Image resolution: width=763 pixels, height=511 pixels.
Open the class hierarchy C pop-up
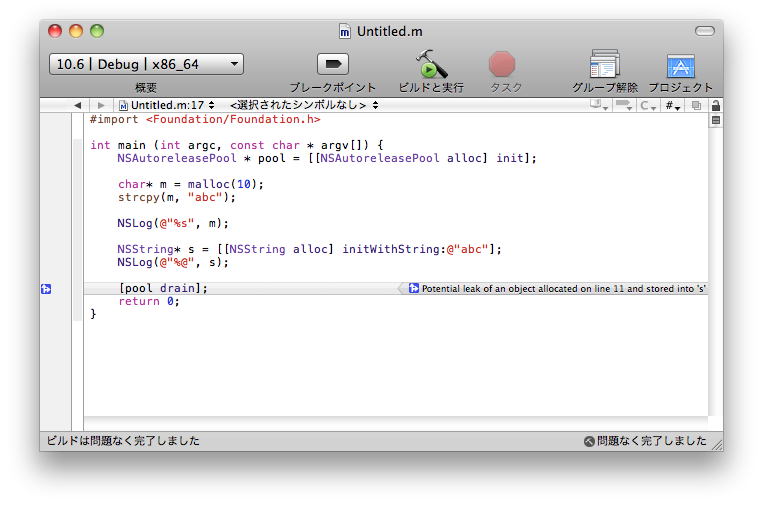(x=648, y=105)
